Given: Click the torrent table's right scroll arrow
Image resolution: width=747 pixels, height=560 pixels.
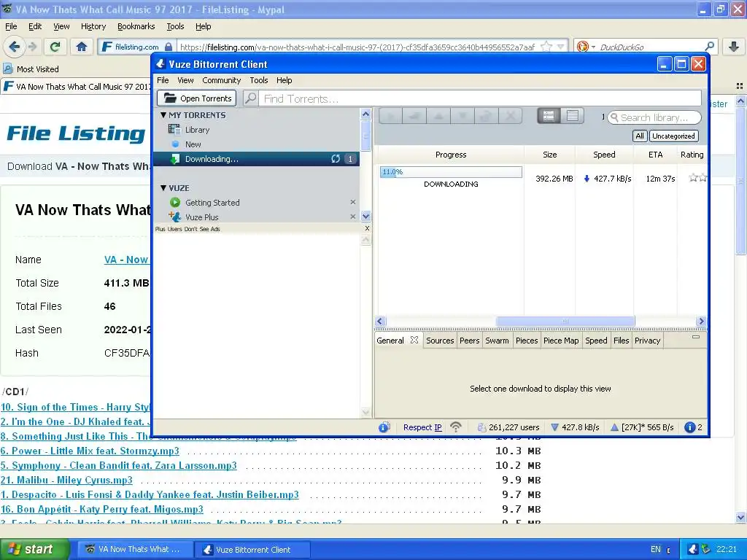Looking at the screenshot, I should coord(701,322).
